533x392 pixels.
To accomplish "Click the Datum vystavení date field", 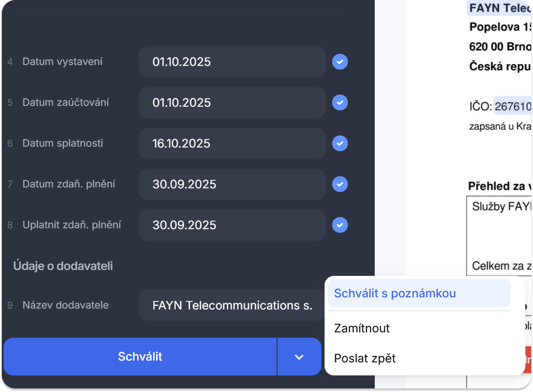I will coord(232,62).
